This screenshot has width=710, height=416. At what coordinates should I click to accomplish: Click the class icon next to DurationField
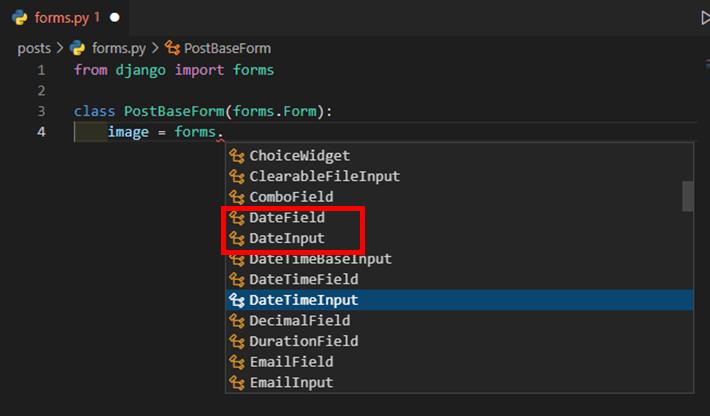[237, 341]
